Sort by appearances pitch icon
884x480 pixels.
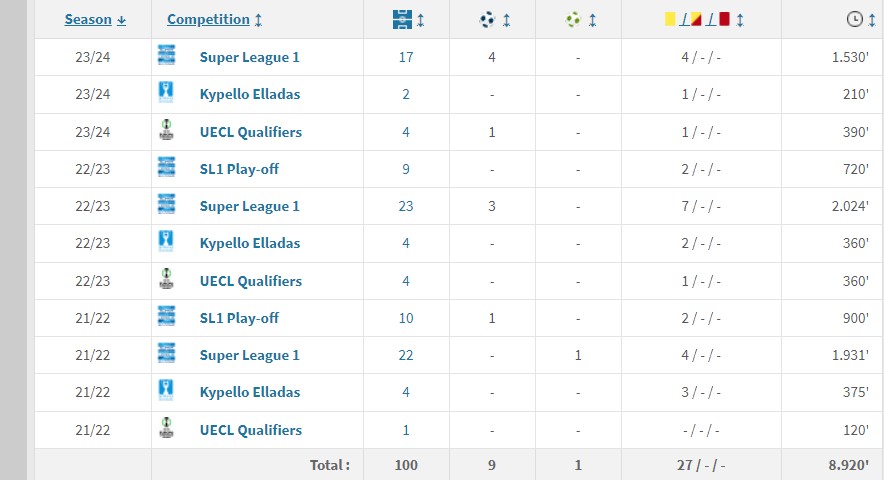[x=402, y=20]
